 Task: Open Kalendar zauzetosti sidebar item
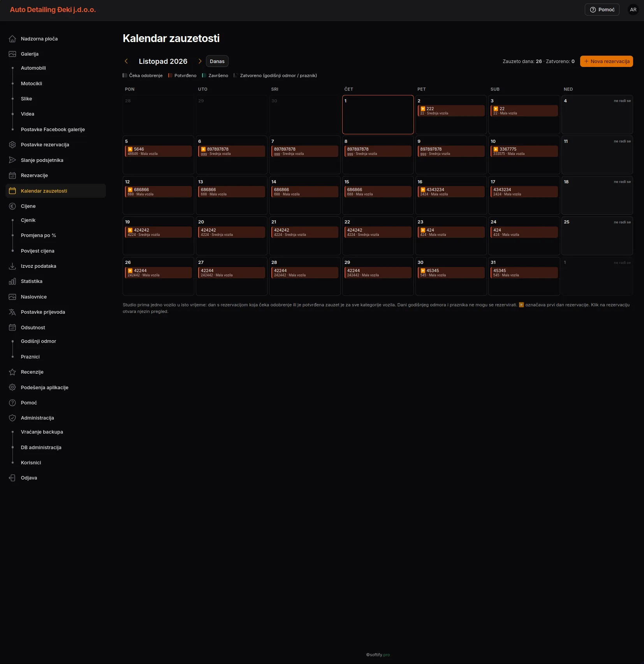coord(56,191)
